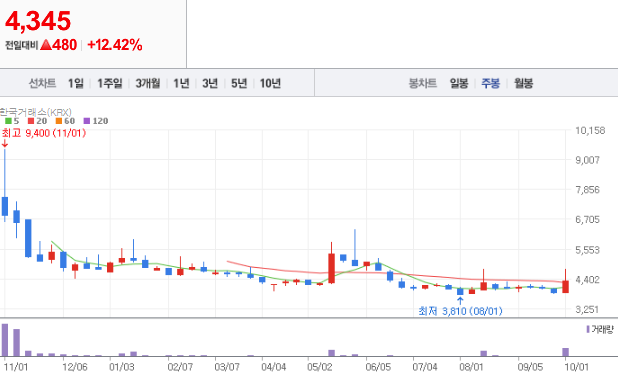Click the 거래량 volume legend label
The width and height of the screenshot is (618, 380).
(x=600, y=329)
